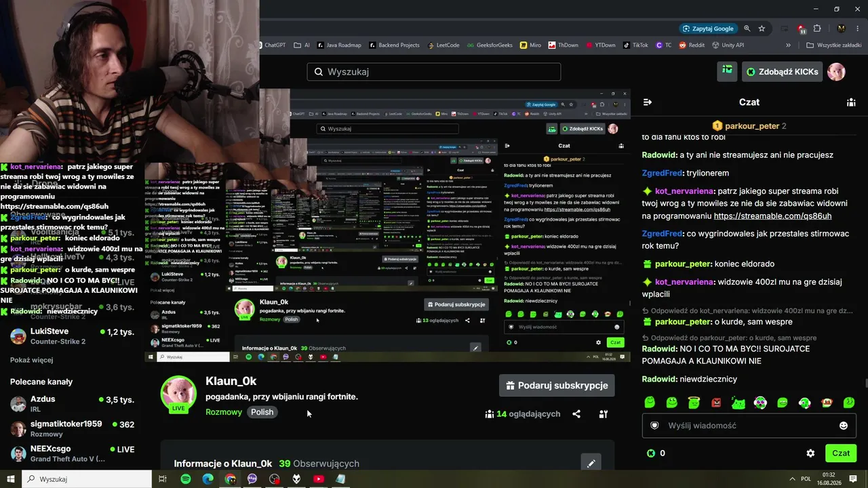
Task: Edit Klaun_0k channel info with pencil
Action: 591,464
